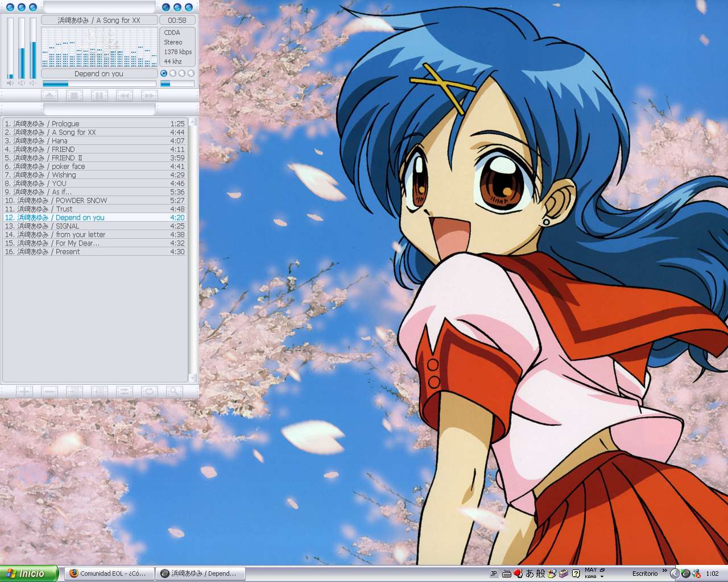Click the small slider below the radio buttons
Viewport: 728px width, 582px height.
click(x=177, y=84)
